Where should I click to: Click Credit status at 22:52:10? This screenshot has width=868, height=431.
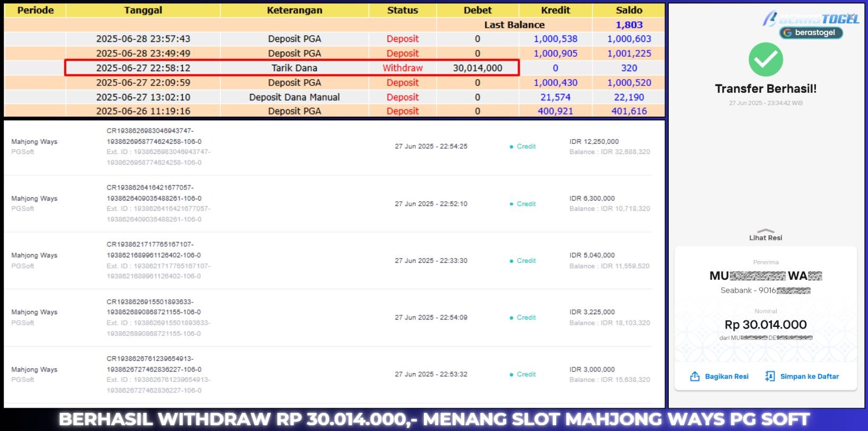pos(523,204)
